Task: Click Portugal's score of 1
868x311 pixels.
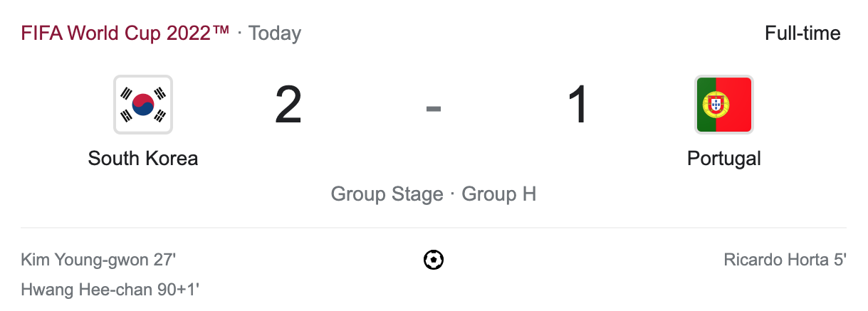Action: 577,105
